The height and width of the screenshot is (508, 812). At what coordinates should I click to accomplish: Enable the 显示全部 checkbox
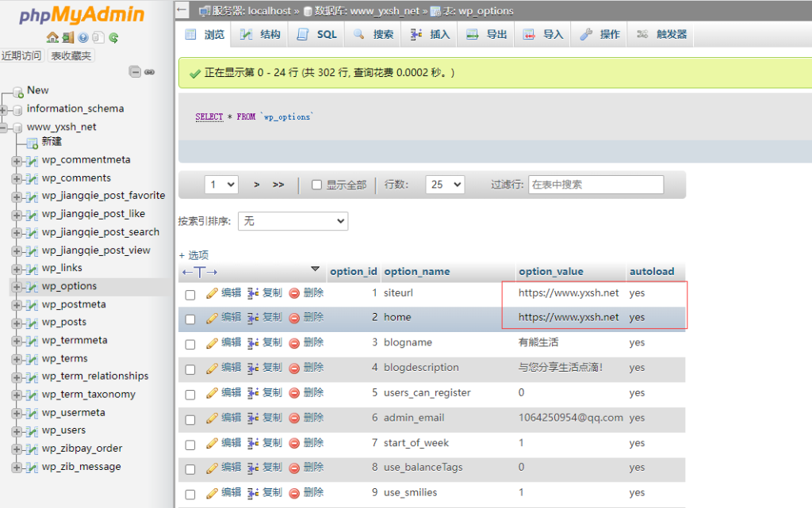click(x=317, y=185)
